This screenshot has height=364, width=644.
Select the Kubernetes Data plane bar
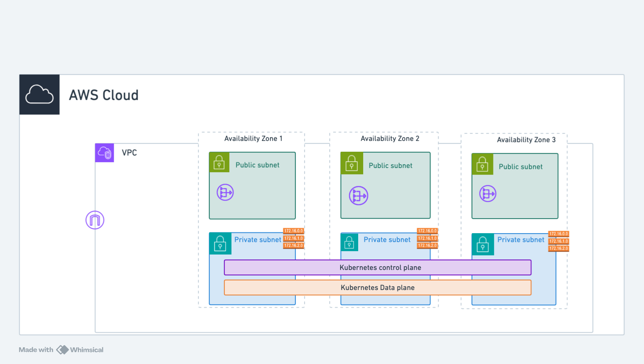pos(378,288)
